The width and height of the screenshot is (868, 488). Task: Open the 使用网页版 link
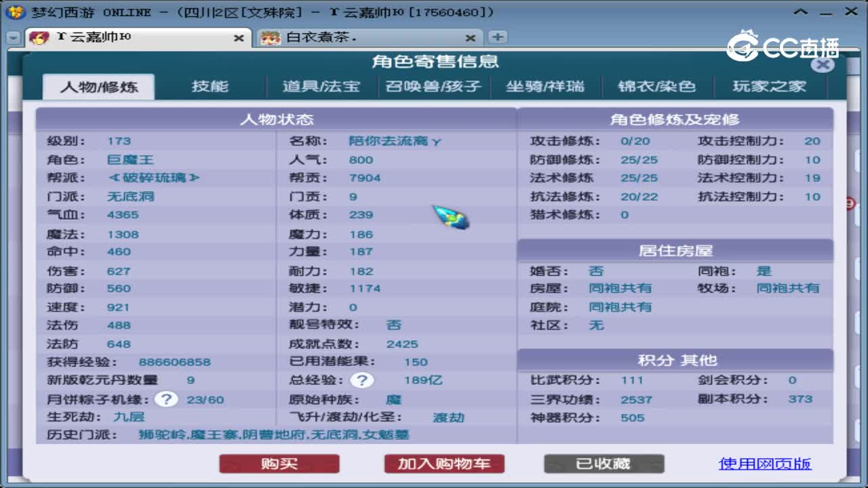pos(765,464)
